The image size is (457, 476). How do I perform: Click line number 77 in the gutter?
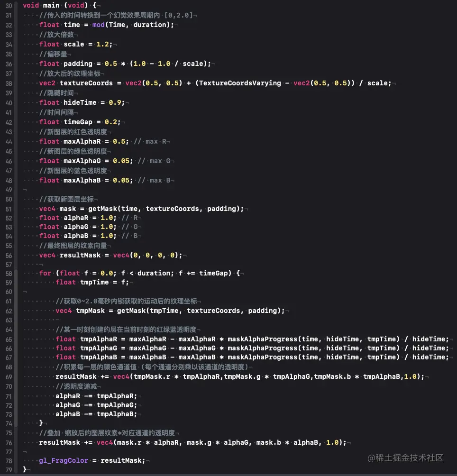9,452
